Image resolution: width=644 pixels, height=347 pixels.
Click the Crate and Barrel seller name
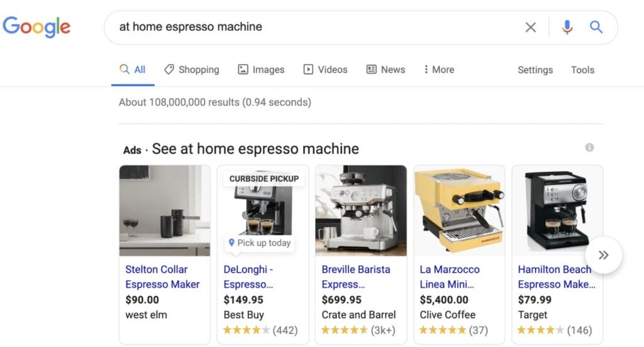(x=358, y=315)
